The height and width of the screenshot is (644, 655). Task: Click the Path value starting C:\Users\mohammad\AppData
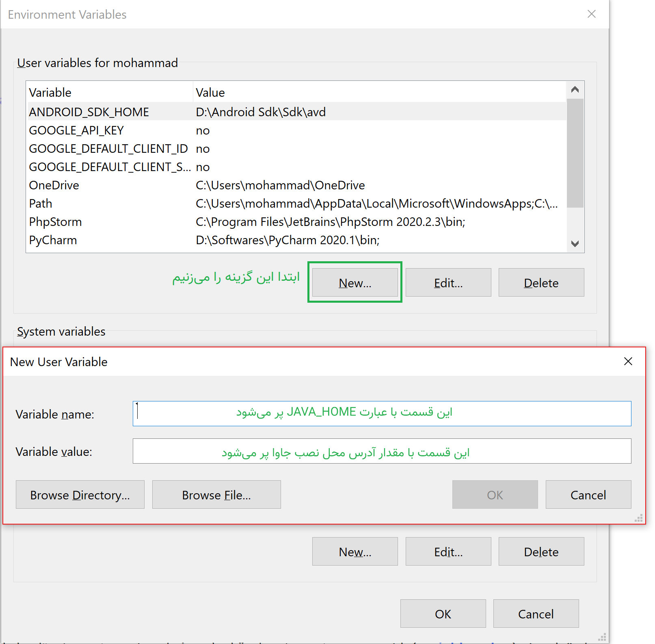coord(376,203)
